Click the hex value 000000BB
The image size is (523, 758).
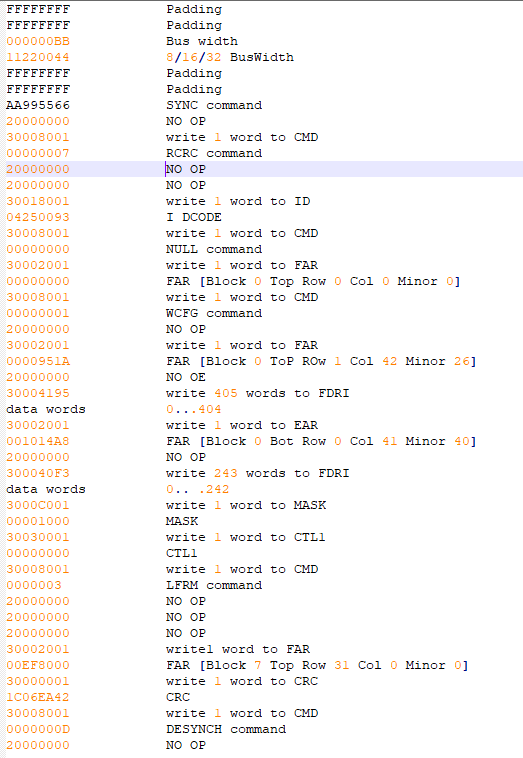click(x=38, y=41)
